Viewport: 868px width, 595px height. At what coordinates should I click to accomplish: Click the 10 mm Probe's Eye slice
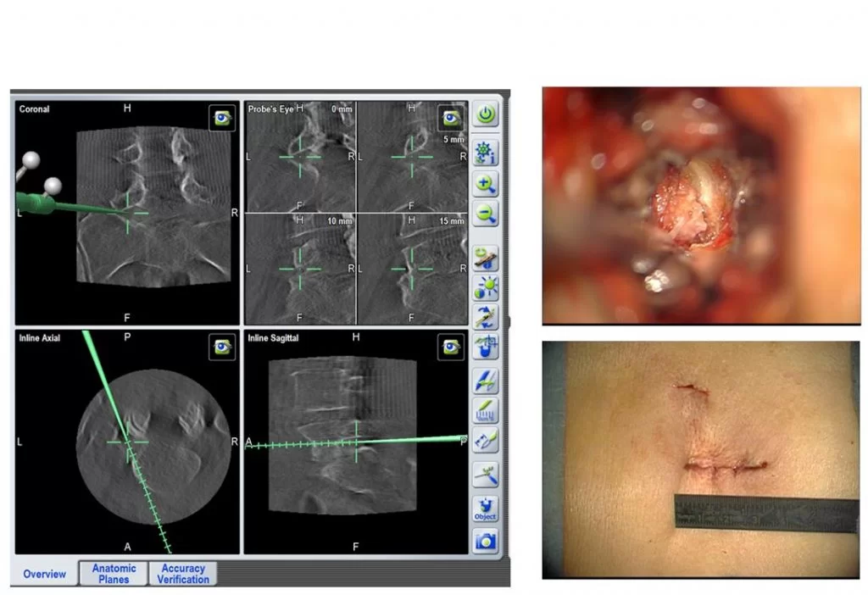pos(300,268)
